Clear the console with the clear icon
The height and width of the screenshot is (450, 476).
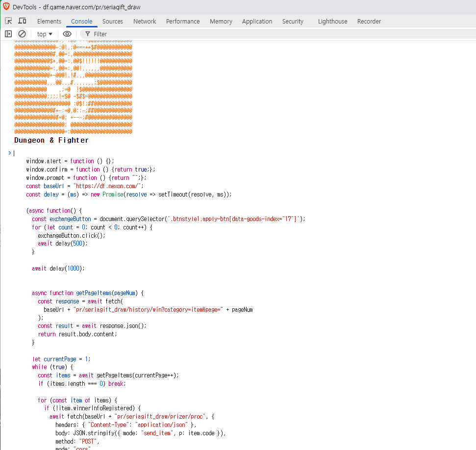[x=22, y=34]
